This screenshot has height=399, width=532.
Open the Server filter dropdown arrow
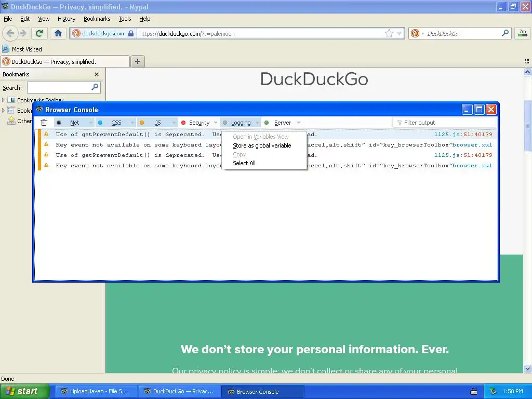point(299,123)
